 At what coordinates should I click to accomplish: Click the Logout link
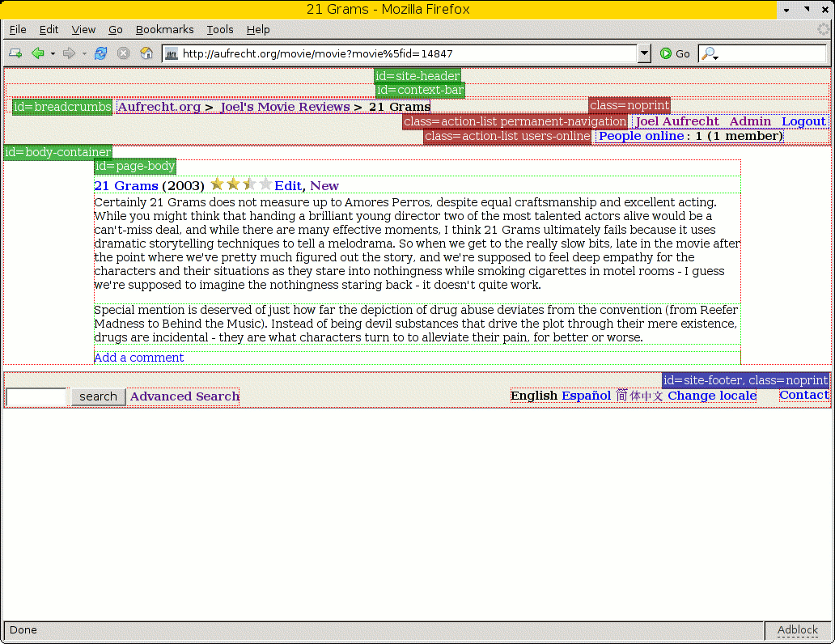[803, 121]
